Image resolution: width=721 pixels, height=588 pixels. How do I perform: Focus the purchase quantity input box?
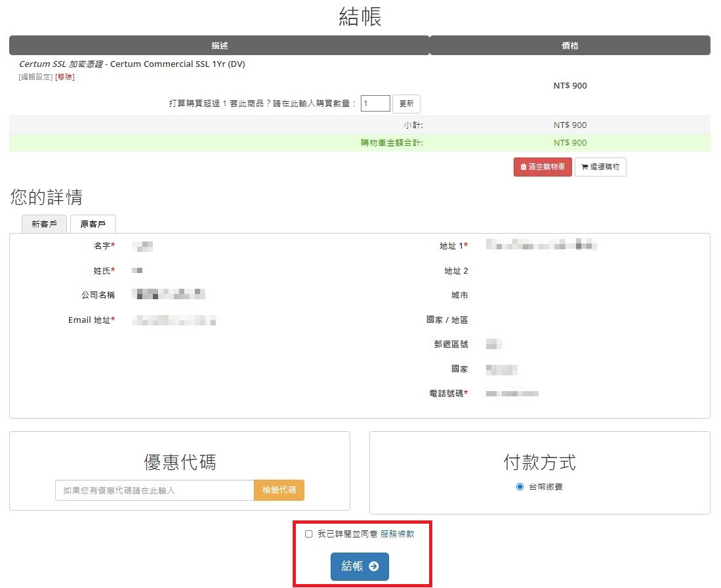375,104
